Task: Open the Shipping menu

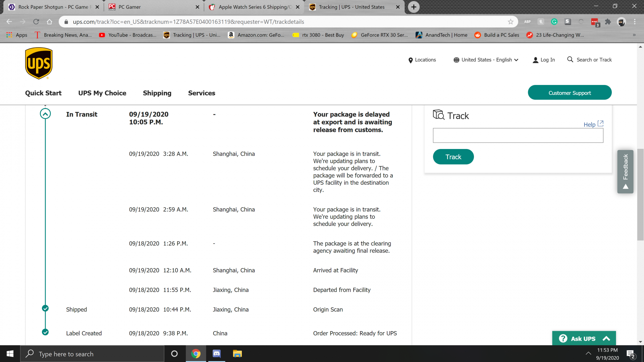Action: (157, 93)
